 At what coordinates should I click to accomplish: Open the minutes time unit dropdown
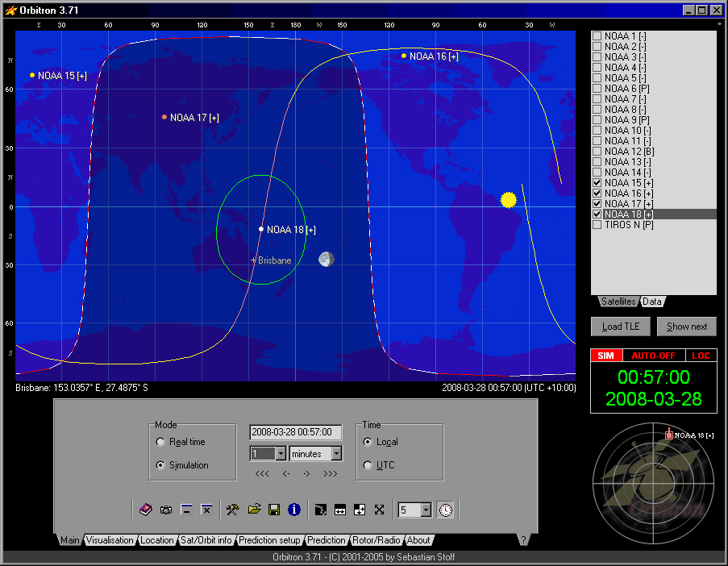tap(336, 454)
